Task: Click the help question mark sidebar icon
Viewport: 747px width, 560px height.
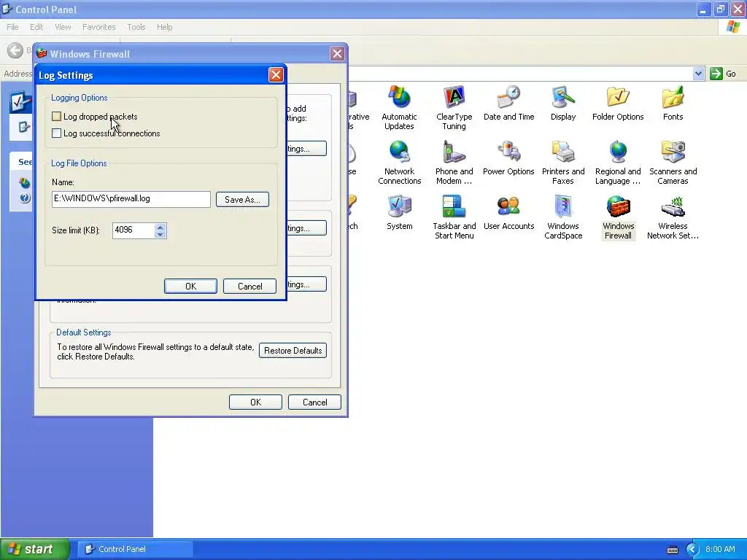Action: coord(24,198)
